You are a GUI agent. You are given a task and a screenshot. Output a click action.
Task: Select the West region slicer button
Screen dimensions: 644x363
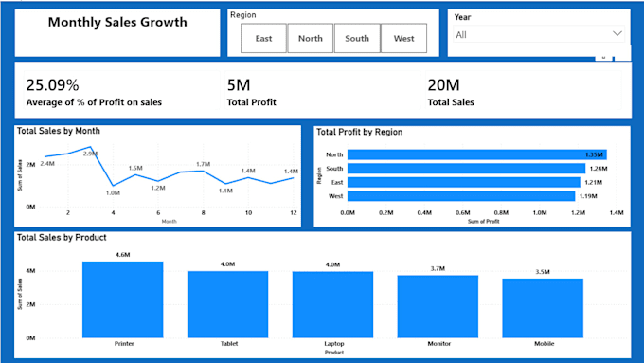(x=403, y=38)
